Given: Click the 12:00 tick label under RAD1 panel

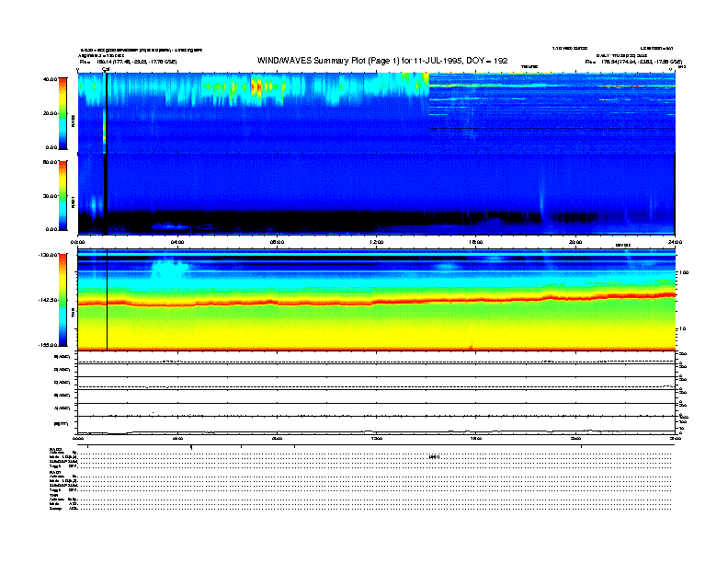Looking at the screenshot, I should (377, 242).
